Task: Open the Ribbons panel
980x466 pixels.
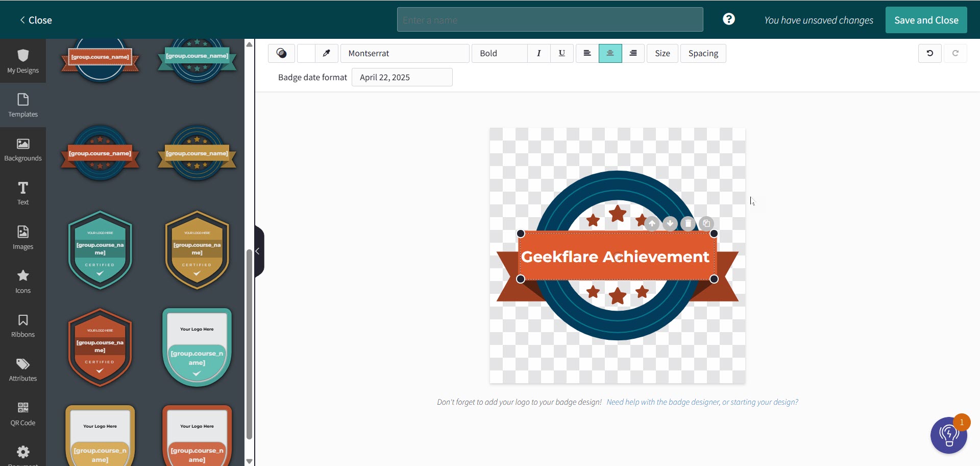Action: 22,325
